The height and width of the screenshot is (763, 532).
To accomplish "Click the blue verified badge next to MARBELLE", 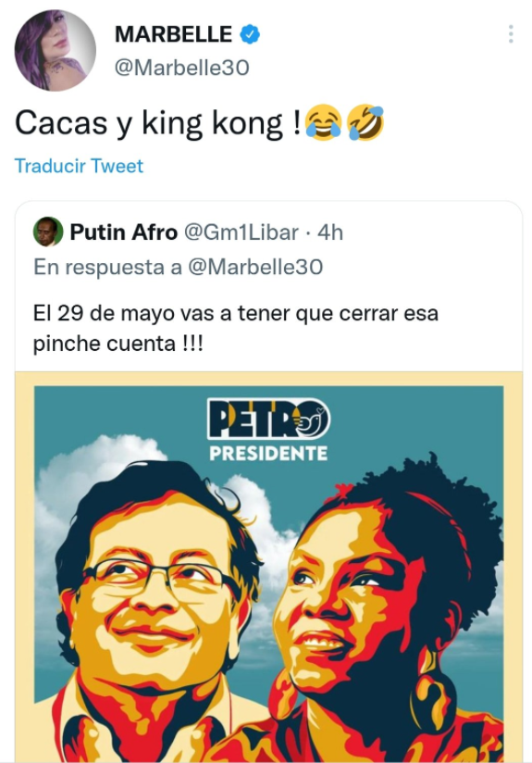I will [x=250, y=34].
